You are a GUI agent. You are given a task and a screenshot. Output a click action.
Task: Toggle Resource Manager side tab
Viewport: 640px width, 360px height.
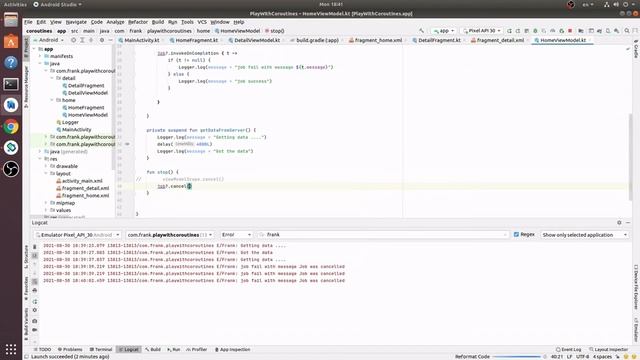(27, 87)
